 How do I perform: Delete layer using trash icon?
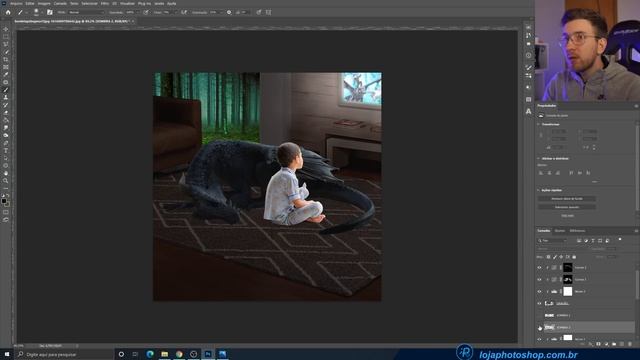[x=630, y=344]
